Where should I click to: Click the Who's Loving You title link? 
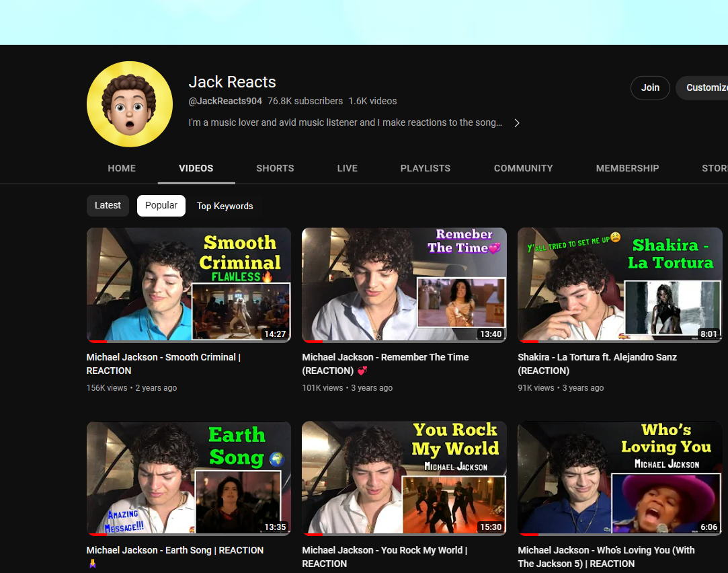[606, 557]
